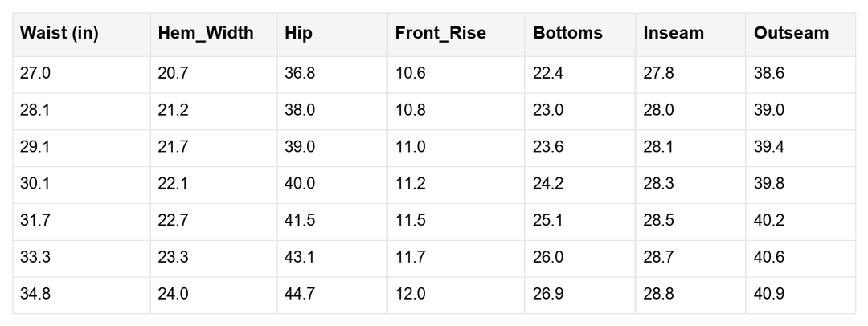Click the Waist (in) column header

click(x=81, y=35)
